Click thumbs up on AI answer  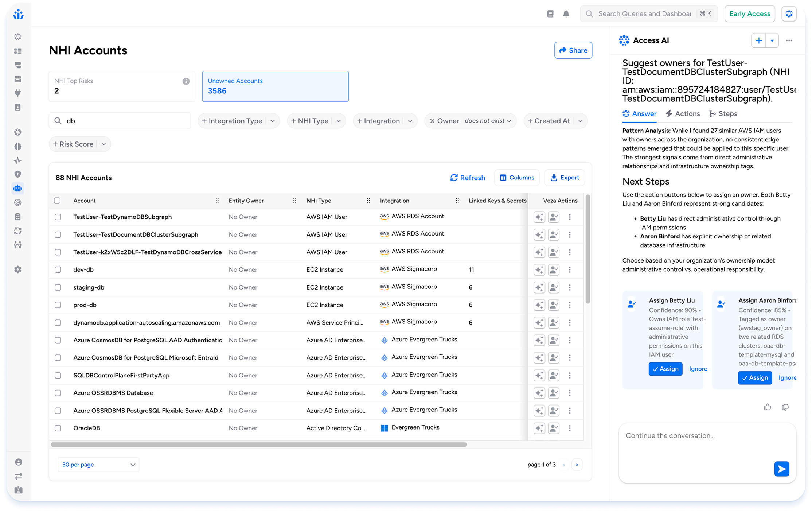tap(768, 407)
